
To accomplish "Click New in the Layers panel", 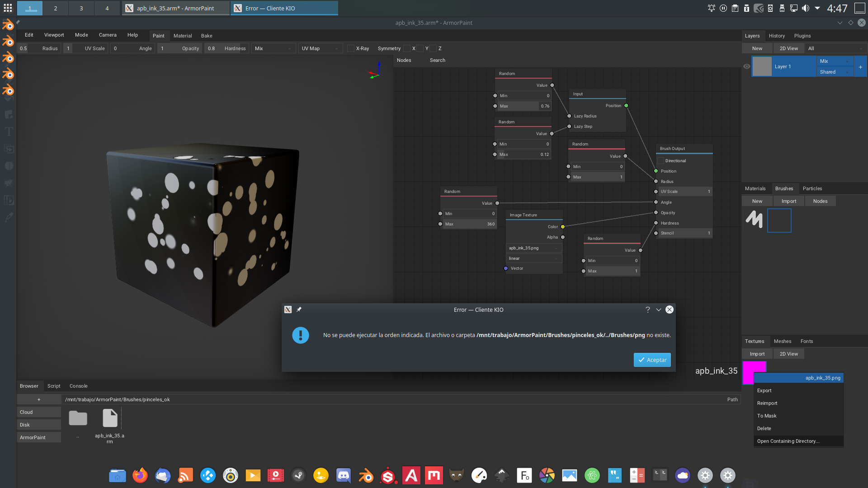I will [x=757, y=48].
